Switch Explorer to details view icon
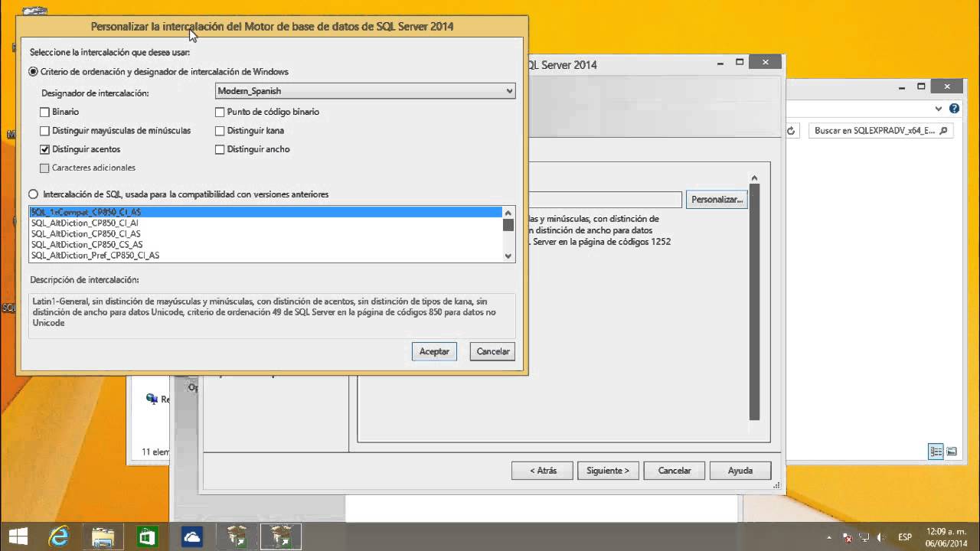 [936, 452]
